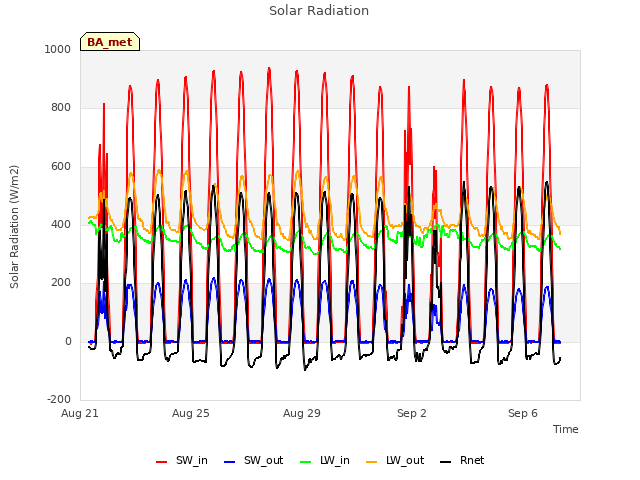Click the red SW_in legend swatch
Viewport: 640px width, 480px height.
(162, 462)
